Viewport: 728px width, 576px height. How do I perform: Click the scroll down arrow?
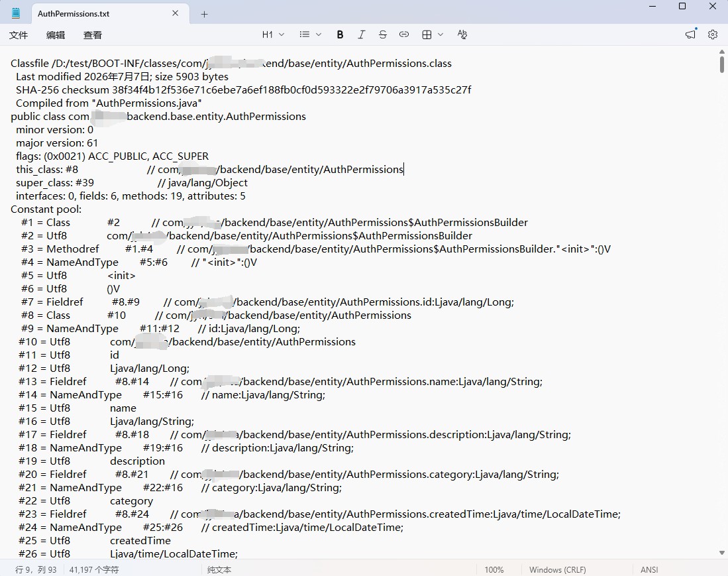(721, 553)
